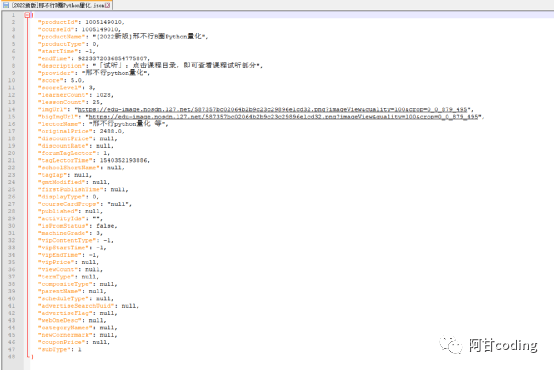The width and height of the screenshot is (554, 370).
Task: Open the imgUrl hyperlink
Action: point(272,110)
